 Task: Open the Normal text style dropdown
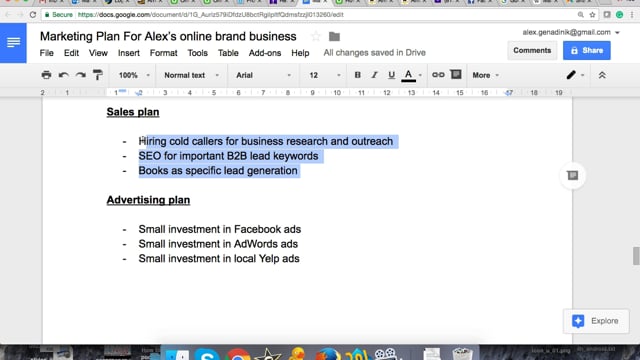click(191, 75)
